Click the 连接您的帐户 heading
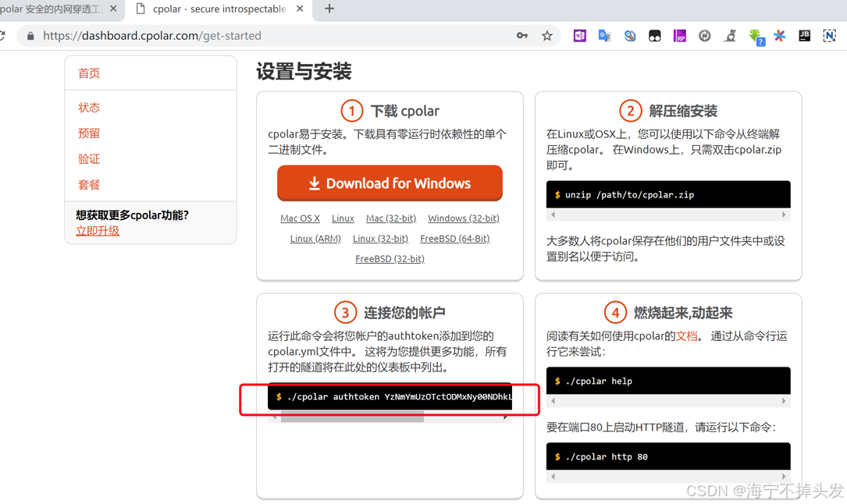The width and height of the screenshot is (847, 504). pos(404,313)
